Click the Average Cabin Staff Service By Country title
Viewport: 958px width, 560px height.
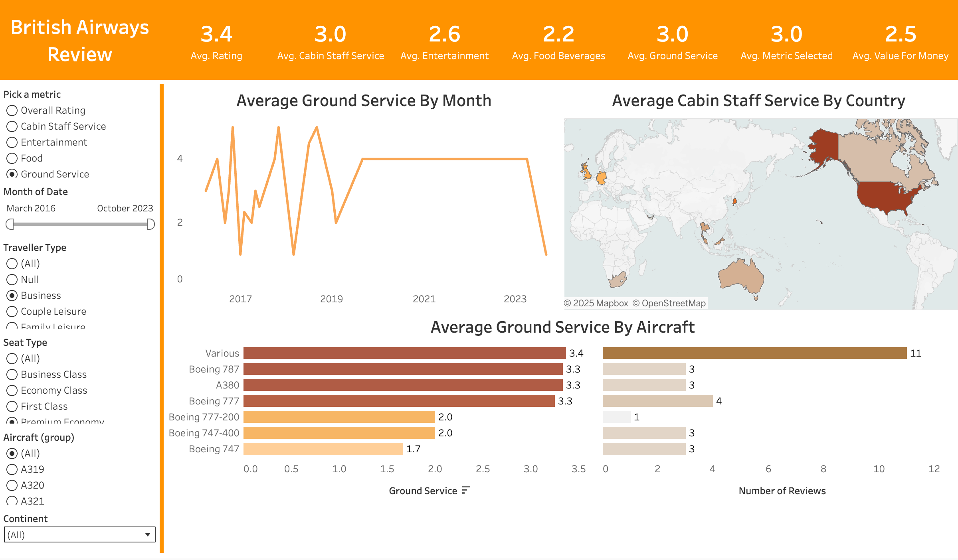click(758, 101)
